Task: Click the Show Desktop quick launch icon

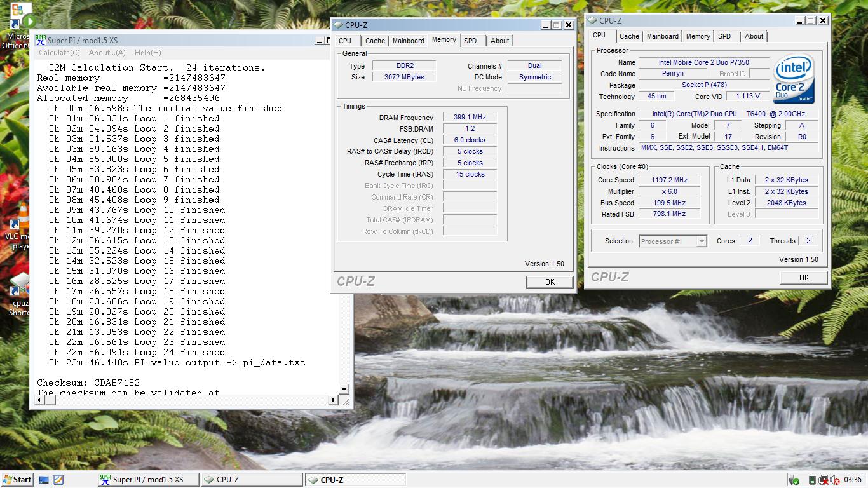Action: [44, 480]
